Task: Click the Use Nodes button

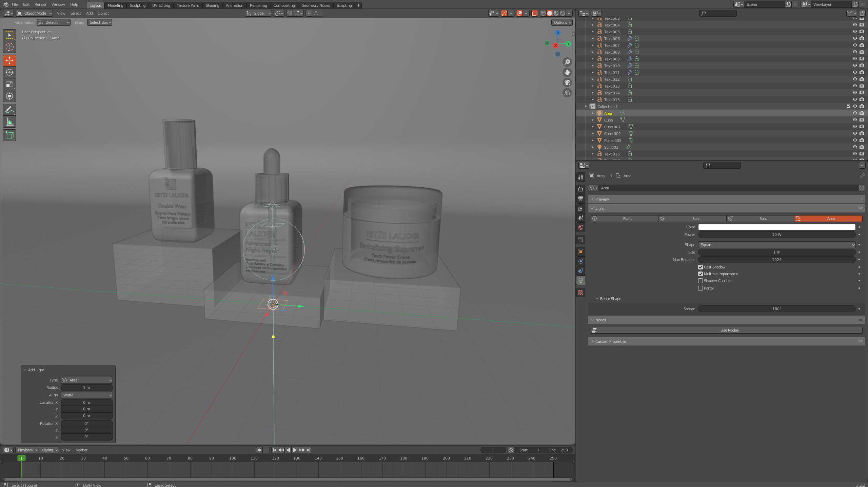Action: pyautogui.click(x=726, y=330)
